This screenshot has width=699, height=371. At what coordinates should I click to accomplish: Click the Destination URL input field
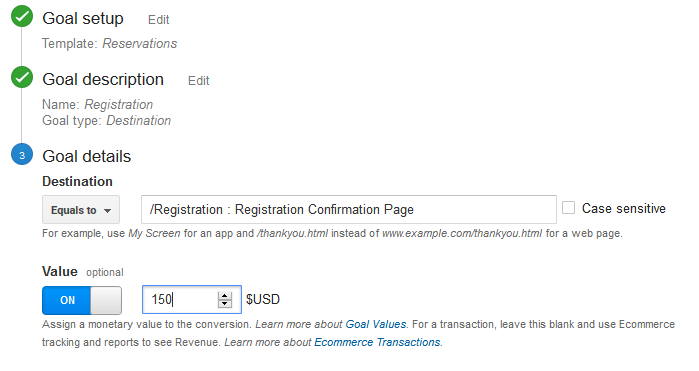(349, 209)
